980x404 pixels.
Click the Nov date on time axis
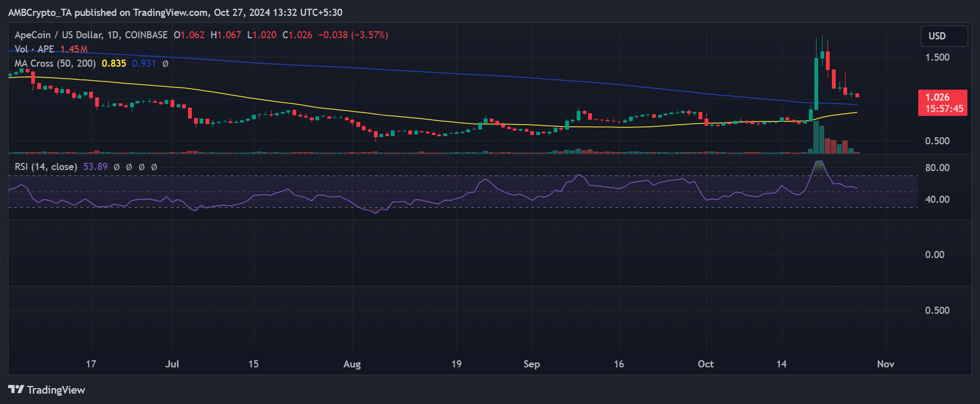(885, 364)
